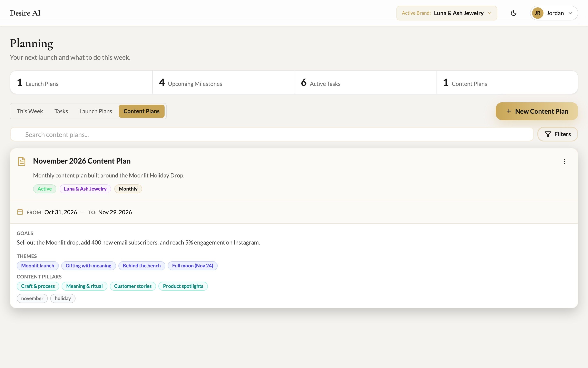Open November 2026 Content Plan title

(x=82, y=161)
